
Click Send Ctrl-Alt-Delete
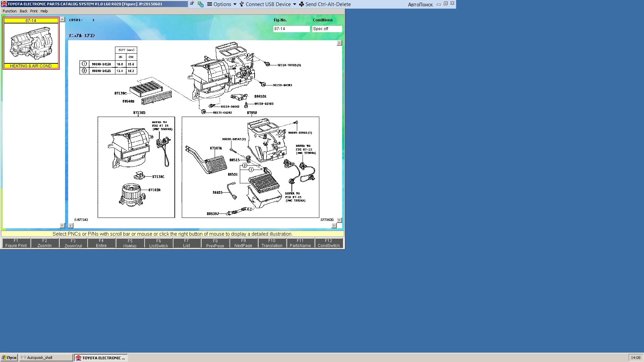tap(325, 4)
